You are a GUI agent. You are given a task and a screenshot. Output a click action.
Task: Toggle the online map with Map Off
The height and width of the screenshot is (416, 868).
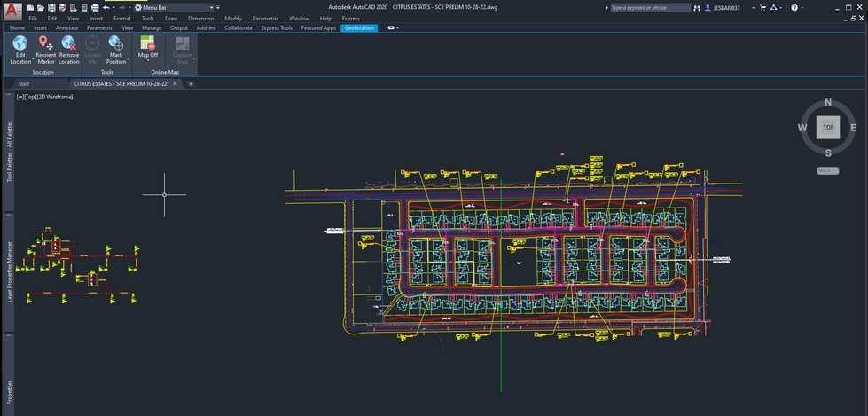click(148, 43)
